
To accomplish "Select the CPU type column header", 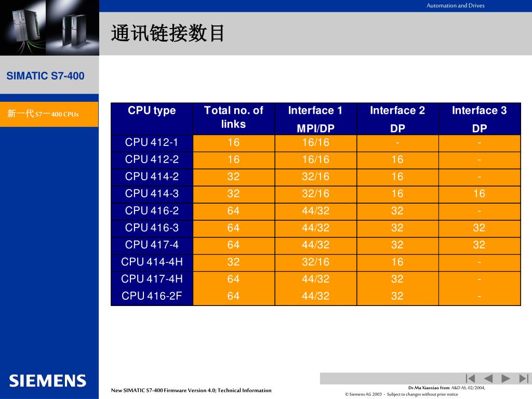I will coord(152,119).
